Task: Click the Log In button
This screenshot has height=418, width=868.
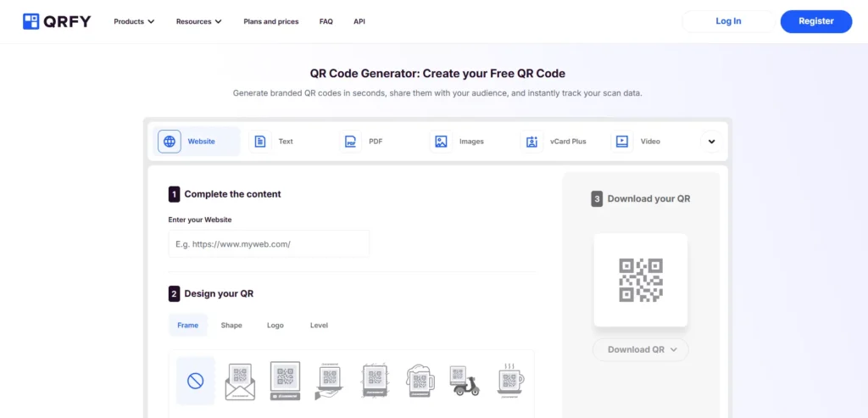Action: pos(728,21)
